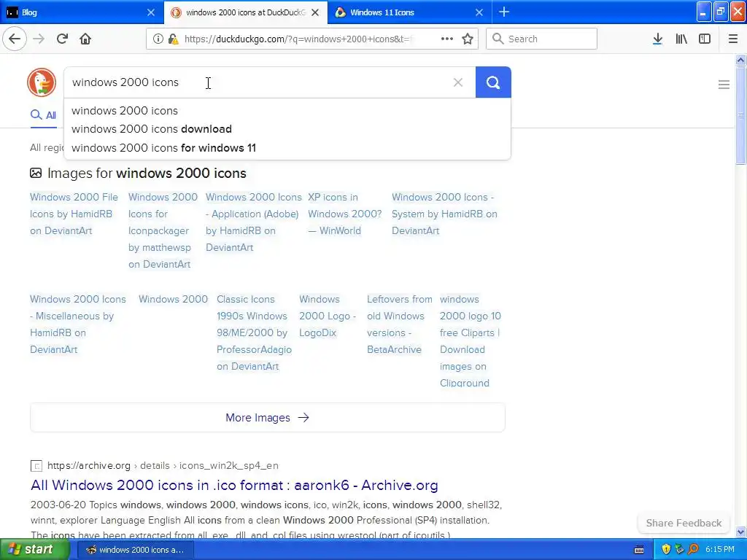Open the Home page icon
The width and height of the screenshot is (747, 560).
[85, 39]
